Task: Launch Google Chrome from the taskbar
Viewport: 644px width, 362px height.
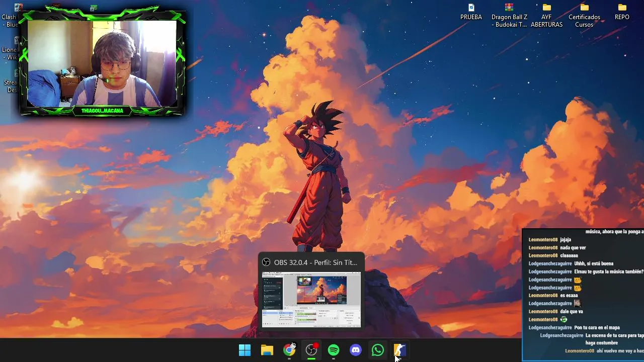Action: [289, 350]
